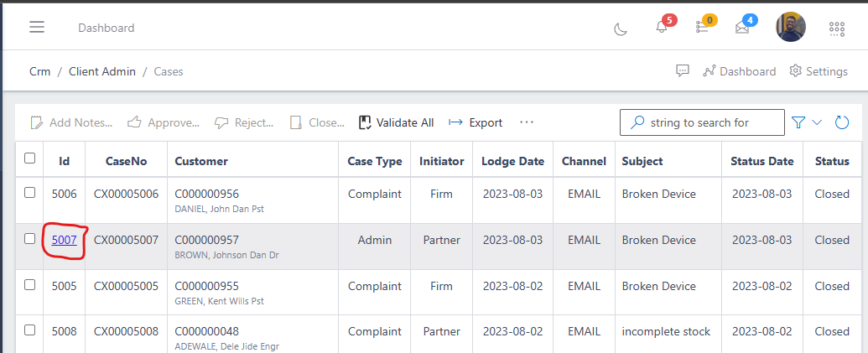Toggle dark mode moon icon
868x353 pixels.
coord(621,29)
